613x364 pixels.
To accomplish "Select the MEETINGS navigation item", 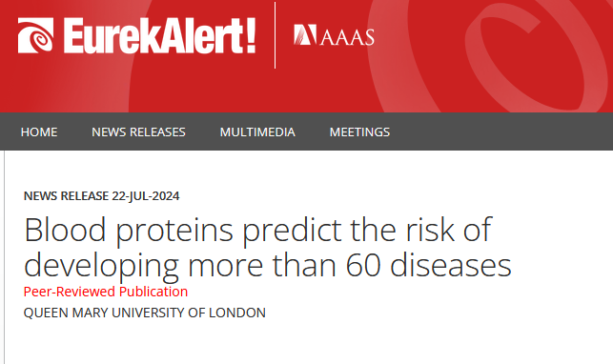I will coord(359,132).
